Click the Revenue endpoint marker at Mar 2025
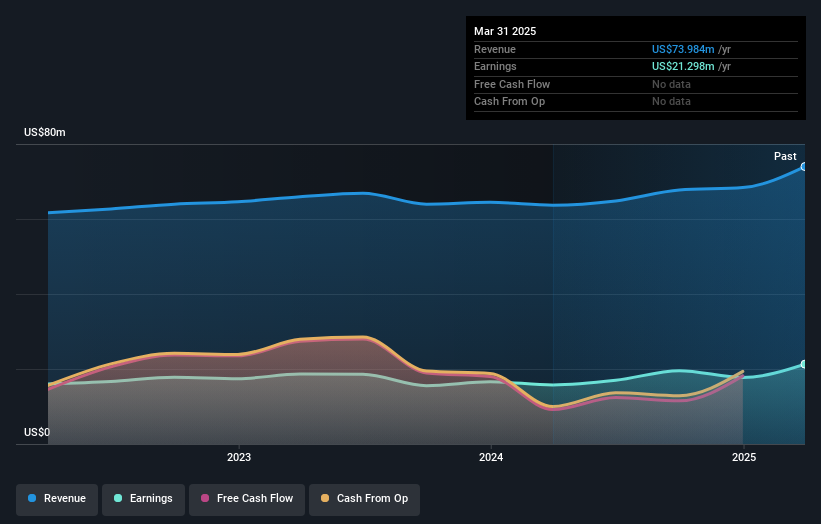This screenshot has width=821, height=524. point(804,166)
